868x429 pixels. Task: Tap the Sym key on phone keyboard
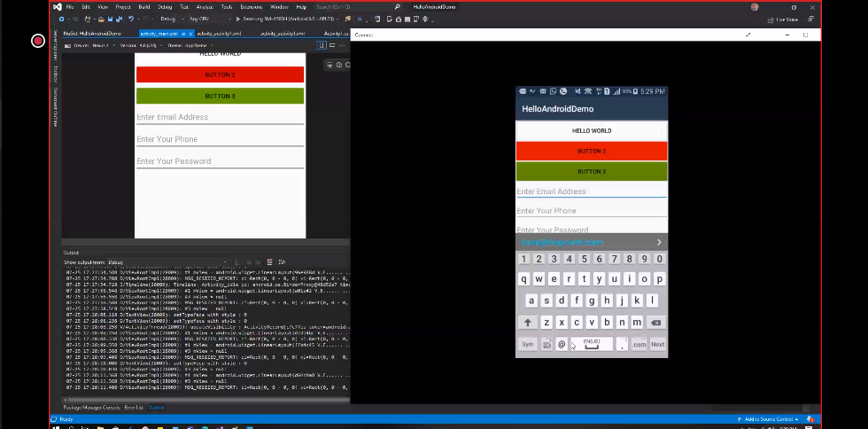[528, 344]
